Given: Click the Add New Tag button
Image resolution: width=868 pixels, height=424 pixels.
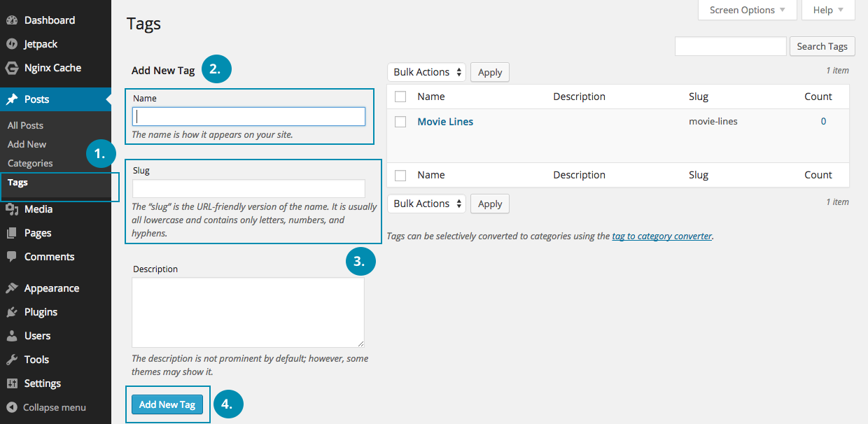Looking at the screenshot, I should tap(167, 404).
